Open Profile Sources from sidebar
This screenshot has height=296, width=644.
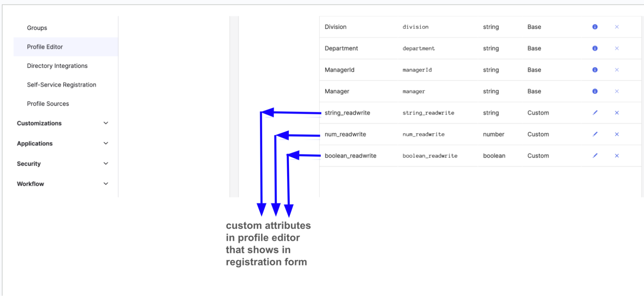pos(48,104)
